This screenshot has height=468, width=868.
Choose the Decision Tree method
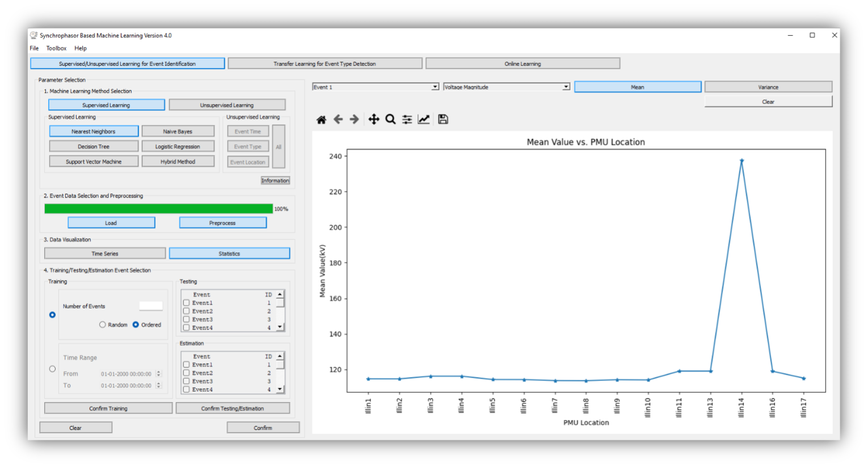tap(94, 146)
